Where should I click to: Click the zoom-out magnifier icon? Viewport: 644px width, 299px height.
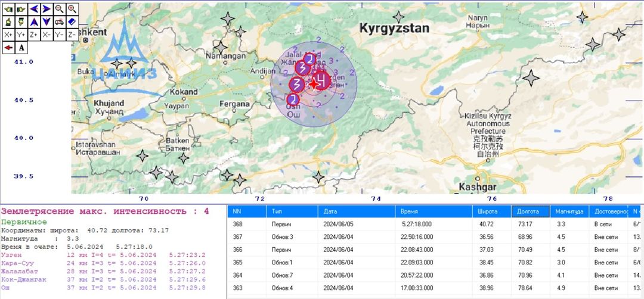tap(60, 9)
